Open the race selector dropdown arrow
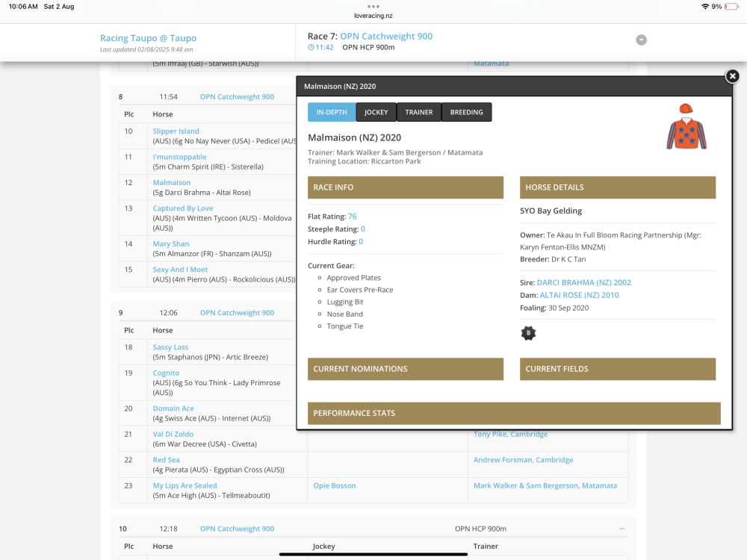The height and width of the screenshot is (560, 747). [x=641, y=40]
